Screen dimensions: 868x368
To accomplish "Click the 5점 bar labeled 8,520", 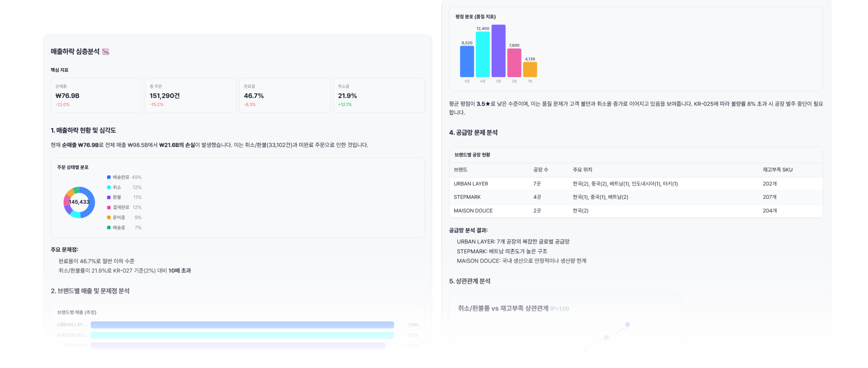I will tap(467, 62).
